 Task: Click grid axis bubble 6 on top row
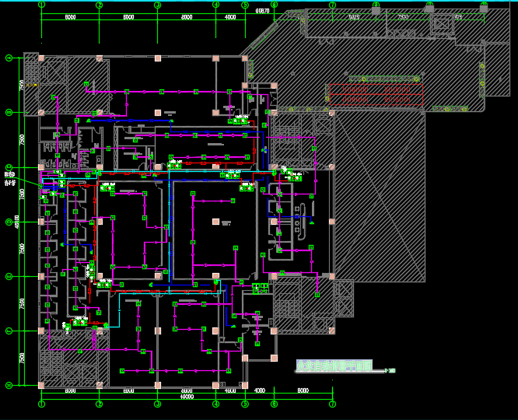pos(274,5)
